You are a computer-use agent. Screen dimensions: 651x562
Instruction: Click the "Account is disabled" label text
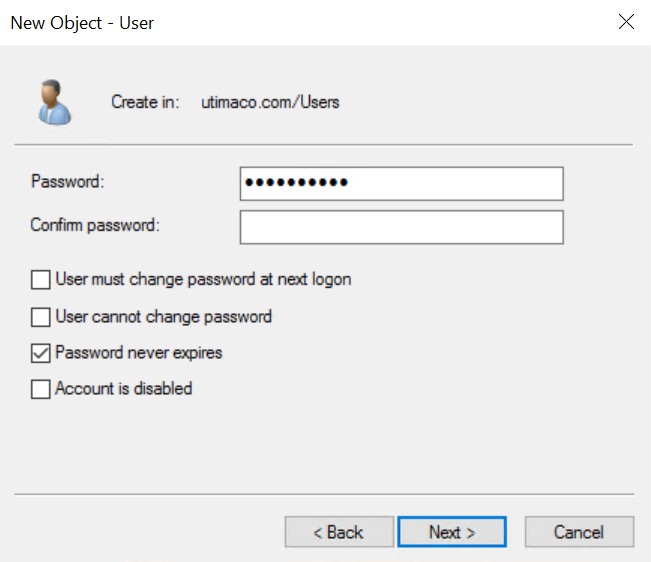124,389
